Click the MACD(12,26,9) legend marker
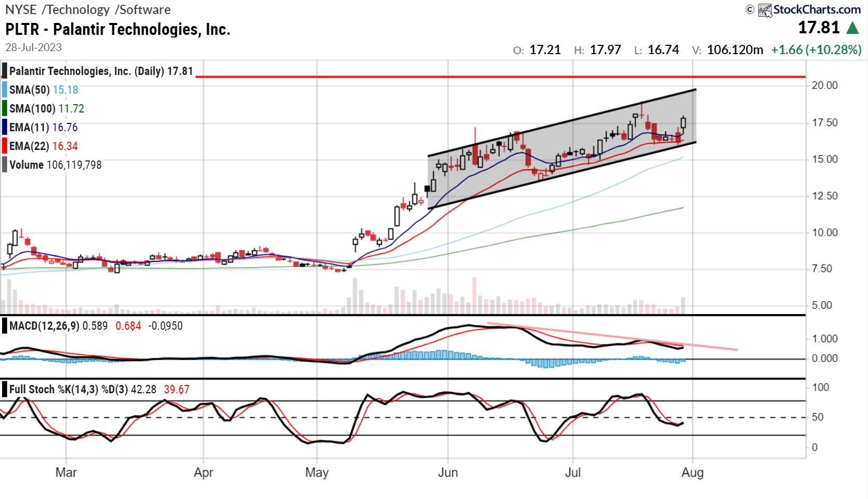868x499 pixels. click(x=4, y=326)
